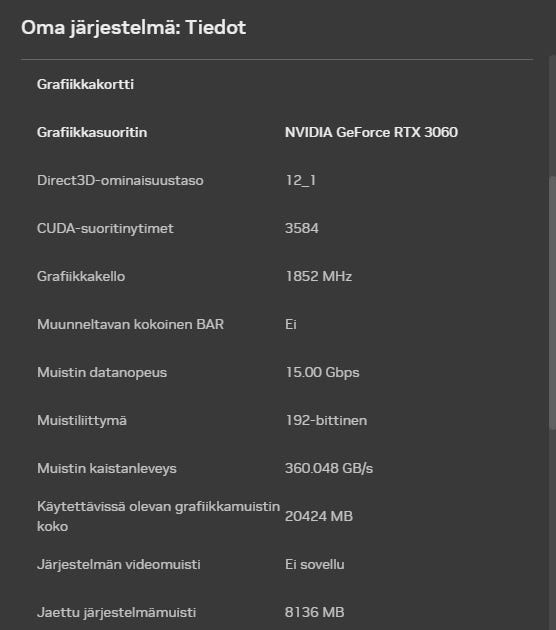
Task: Select the Grafiikkasuoritin label
Action: coord(92,132)
